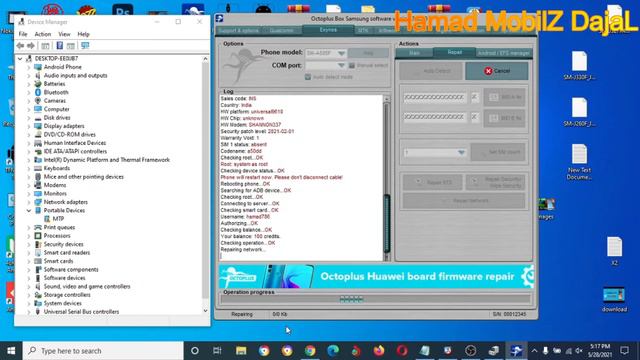Click the Repair EFS button

point(433,182)
